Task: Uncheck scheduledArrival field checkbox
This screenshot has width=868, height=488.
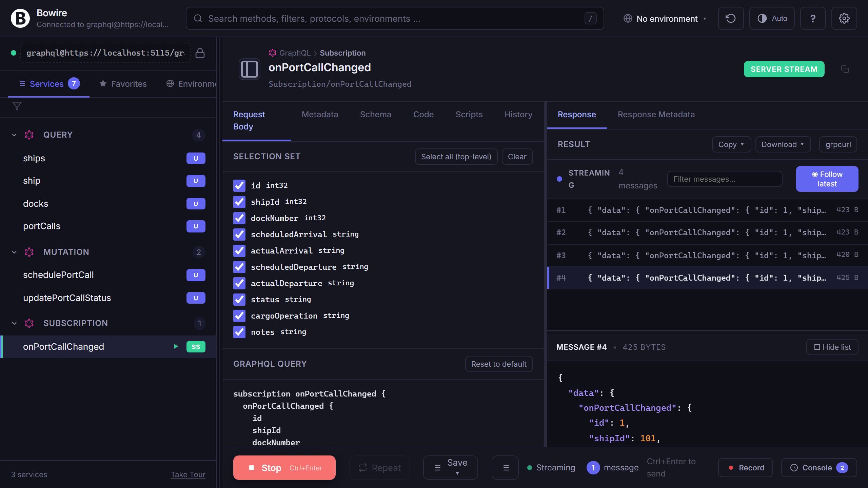Action: (239, 234)
